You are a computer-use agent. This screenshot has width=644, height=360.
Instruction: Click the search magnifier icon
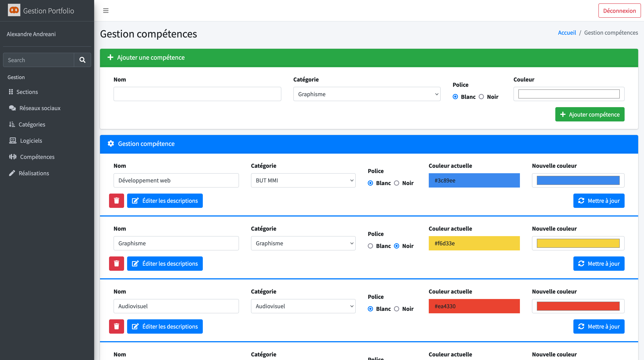(x=82, y=60)
